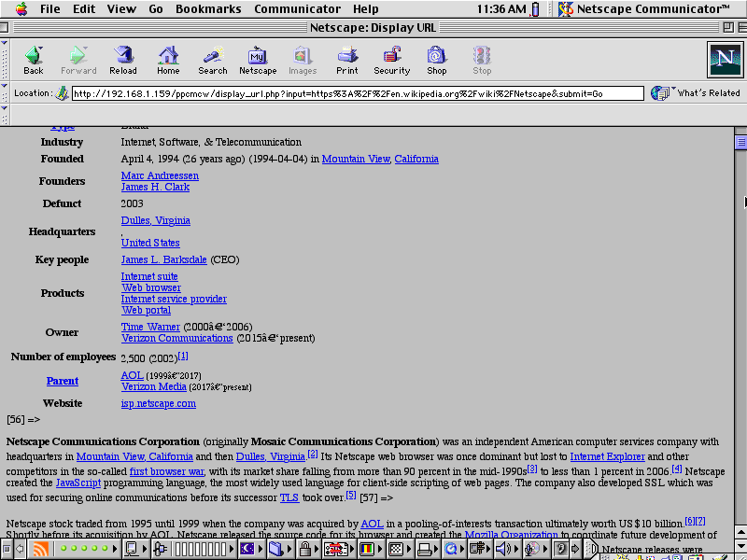The image size is (747, 560).
Task: Open the Edit menu
Action: click(84, 8)
